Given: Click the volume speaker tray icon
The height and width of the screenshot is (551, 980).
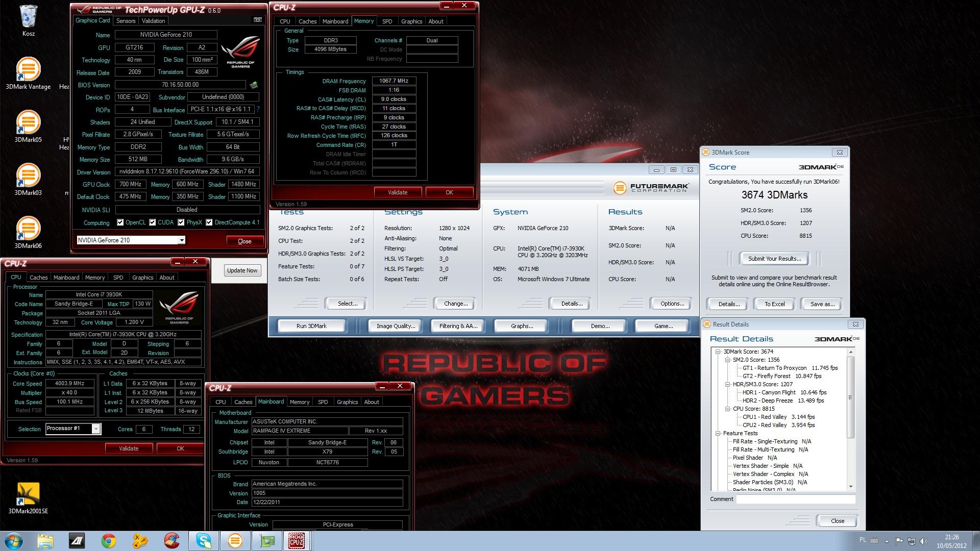Looking at the screenshot, I should click(924, 541).
